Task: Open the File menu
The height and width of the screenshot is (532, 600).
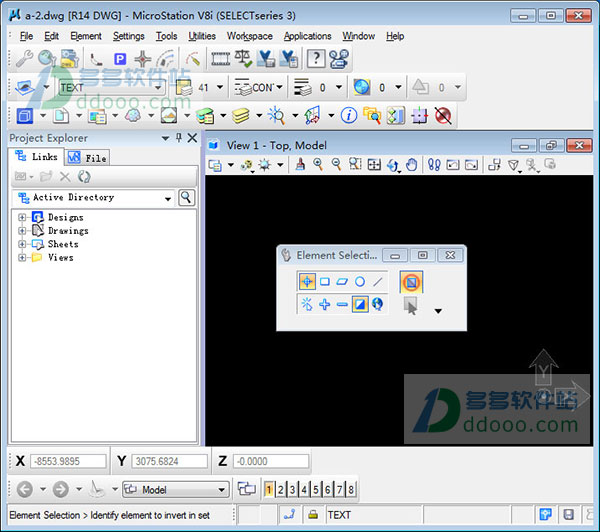Action: point(26,36)
